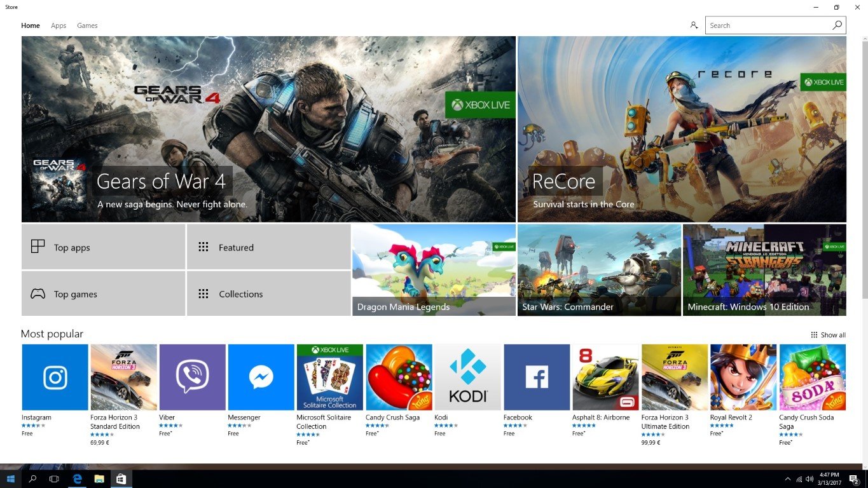This screenshot has width=868, height=488.
Task: Select the Kodi app icon
Action: [467, 377]
